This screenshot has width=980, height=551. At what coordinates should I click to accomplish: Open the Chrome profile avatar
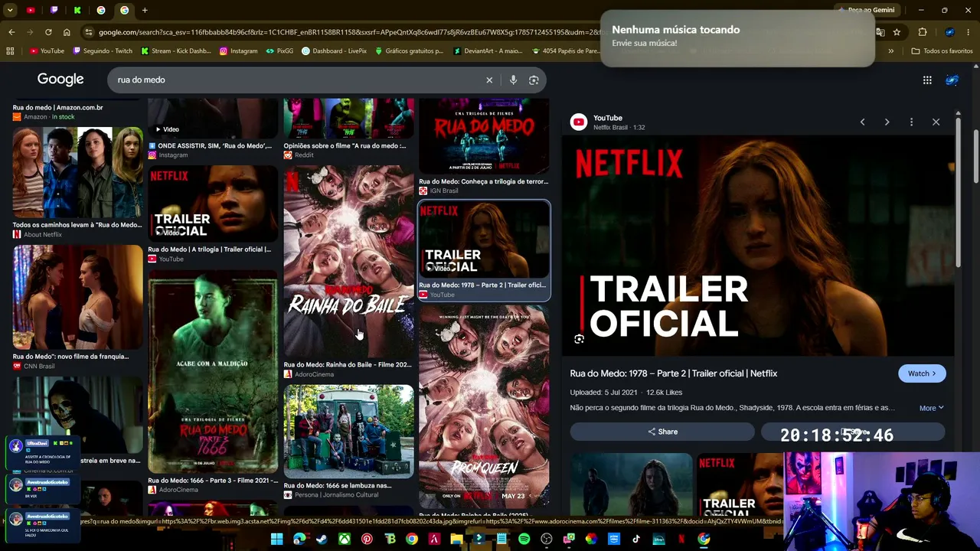[949, 32]
